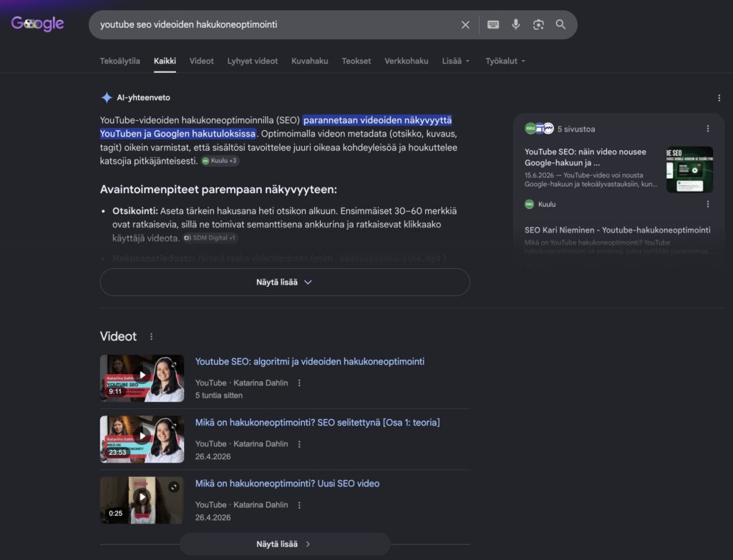Play the 9:11 video thumbnail
This screenshot has width=733, height=560.
coord(142,378)
